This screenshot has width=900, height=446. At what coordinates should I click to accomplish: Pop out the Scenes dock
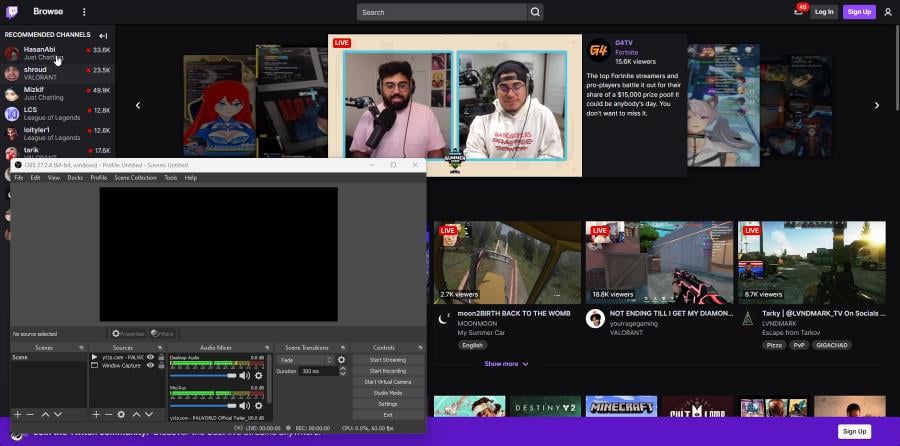click(82, 348)
